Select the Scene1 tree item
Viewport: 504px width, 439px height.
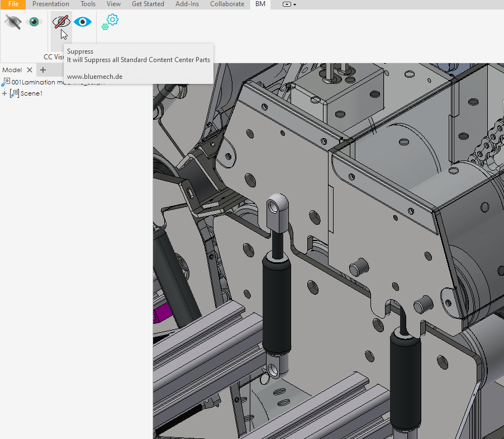click(x=31, y=93)
